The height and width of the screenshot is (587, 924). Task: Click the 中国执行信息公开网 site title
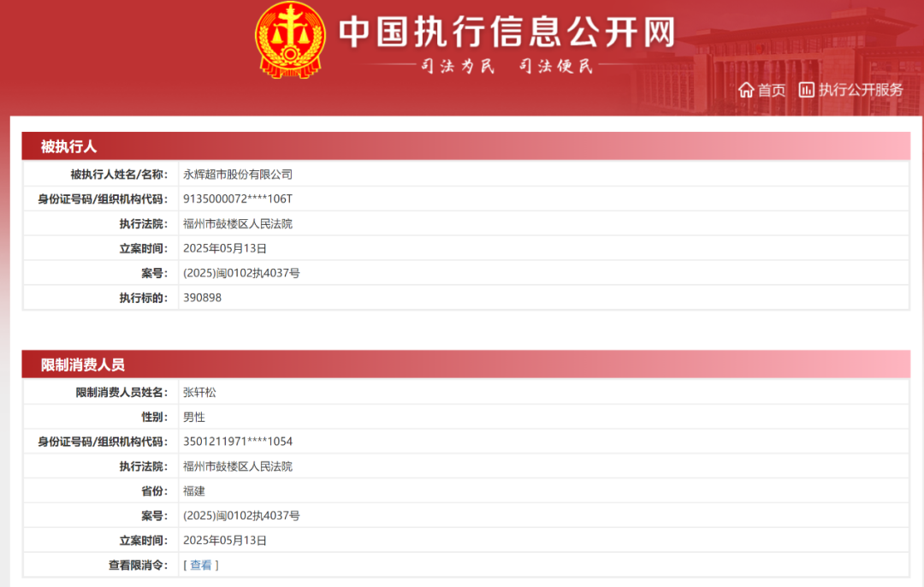(507, 32)
